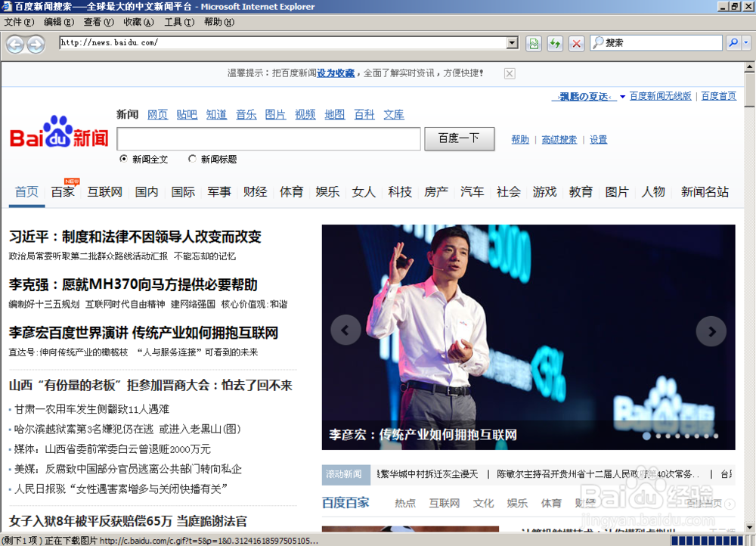Click the first carousel indicator dot
The image size is (756, 546).
[x=646, y=436]
